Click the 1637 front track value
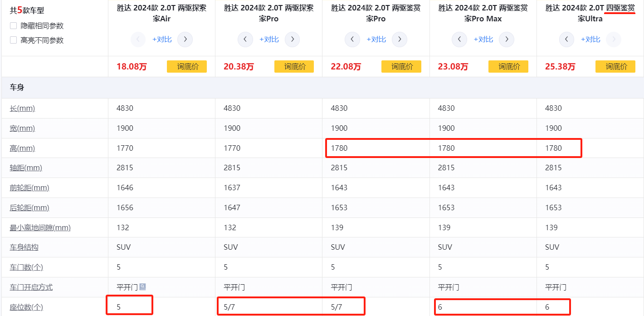The image size is (644, 316). pos(232,188)
